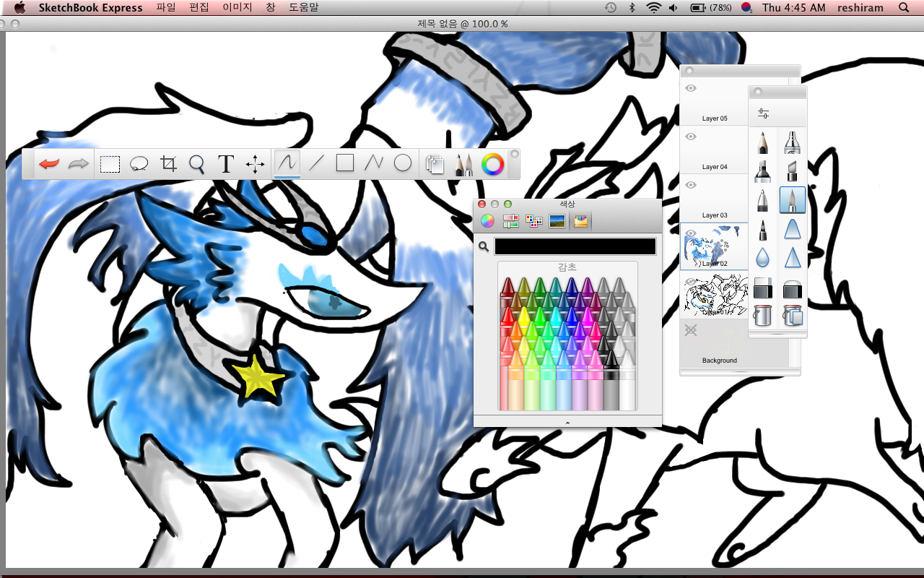
Task: Select the airbrush tool
Action: [792, 142]
